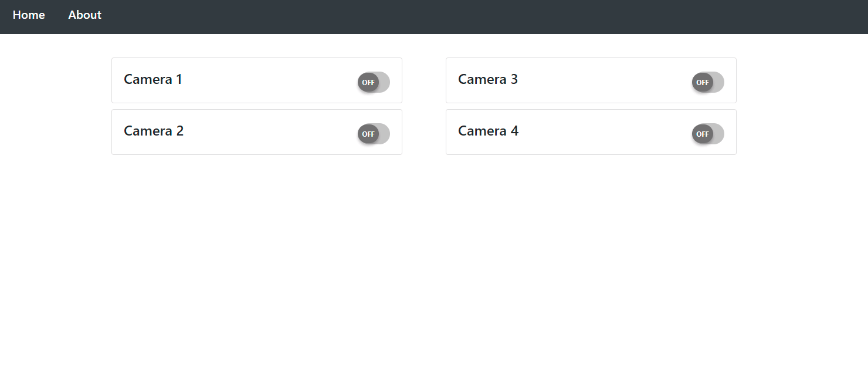Select the Camera 2 title text

tap(154, 131)
